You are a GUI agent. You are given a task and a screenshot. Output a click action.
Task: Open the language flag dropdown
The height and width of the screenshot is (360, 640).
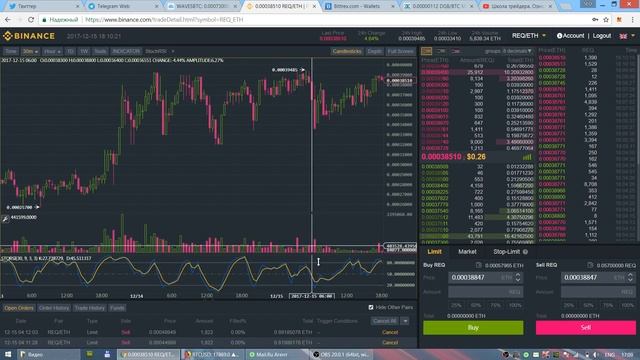(x=627, y=36)
